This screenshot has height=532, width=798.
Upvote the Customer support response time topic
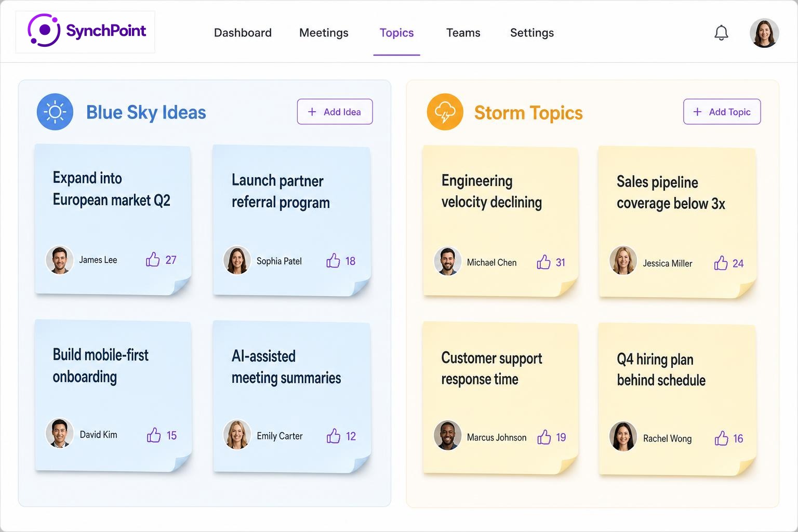[x=544, y=437]
